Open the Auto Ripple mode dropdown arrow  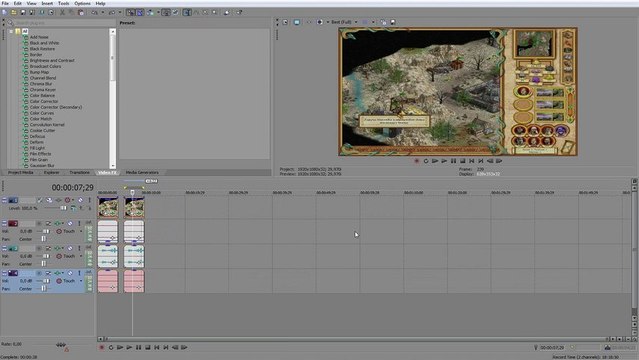[x=158, y=13]
